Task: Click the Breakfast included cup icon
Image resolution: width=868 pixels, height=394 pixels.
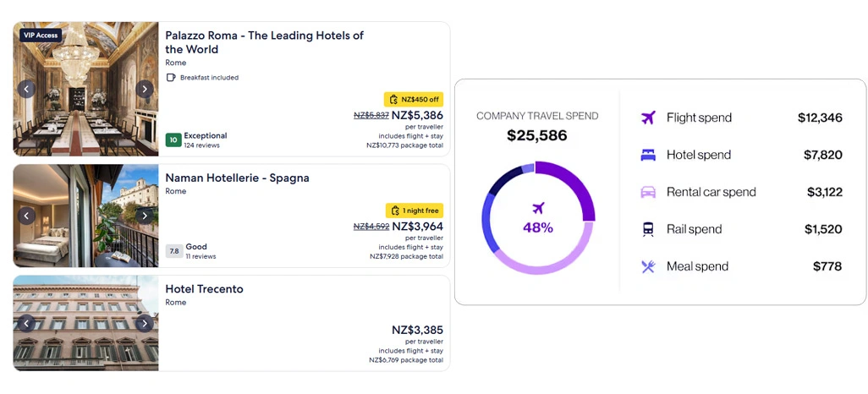Action: (170, 78)
